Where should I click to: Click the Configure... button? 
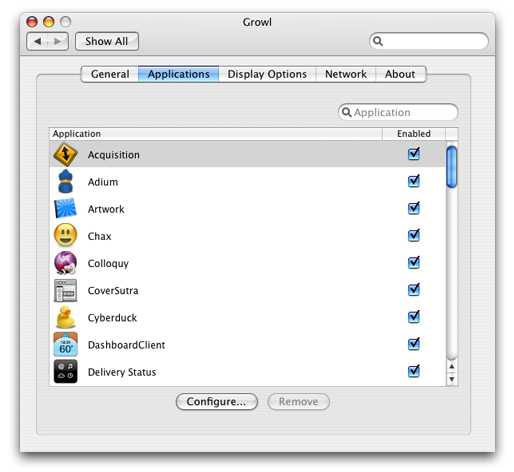(217, 402)
